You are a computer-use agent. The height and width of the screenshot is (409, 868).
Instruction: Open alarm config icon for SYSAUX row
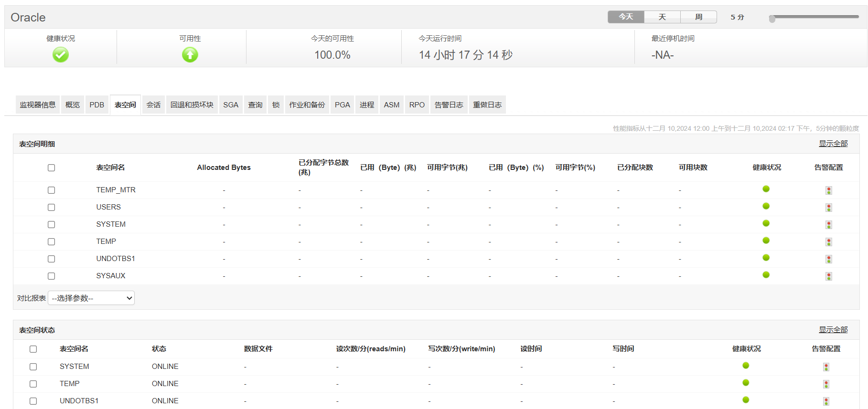click(x=829, y=276)
